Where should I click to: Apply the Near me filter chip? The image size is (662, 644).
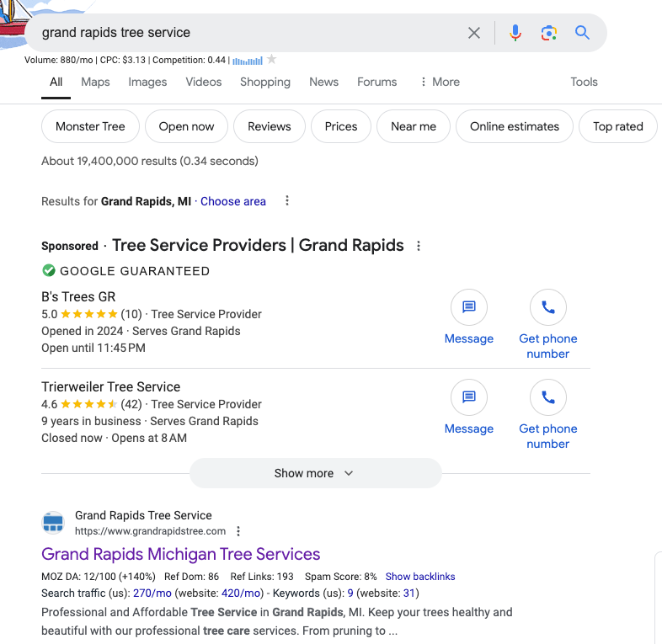tap(414, 126)
